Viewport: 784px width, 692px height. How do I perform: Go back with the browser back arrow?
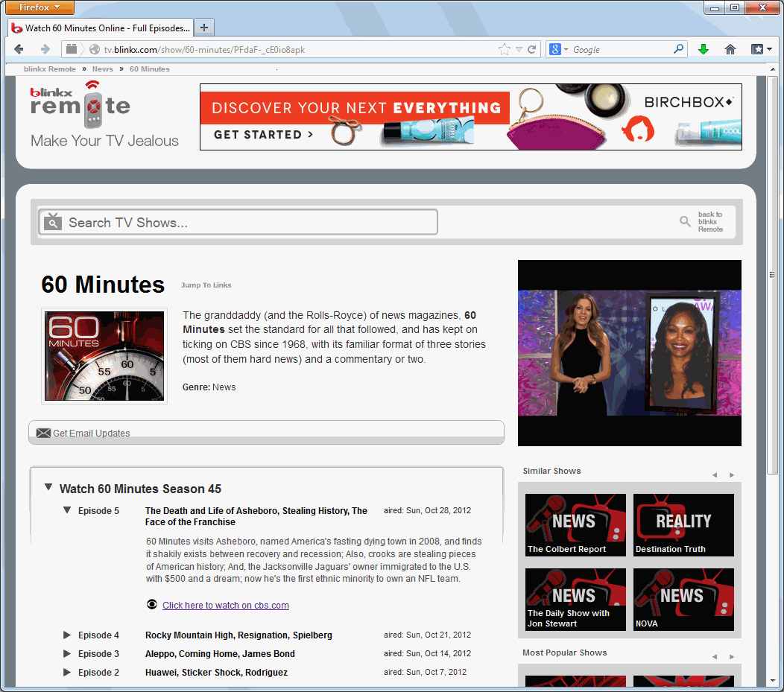pyautogui.click(x=19, y=49)
